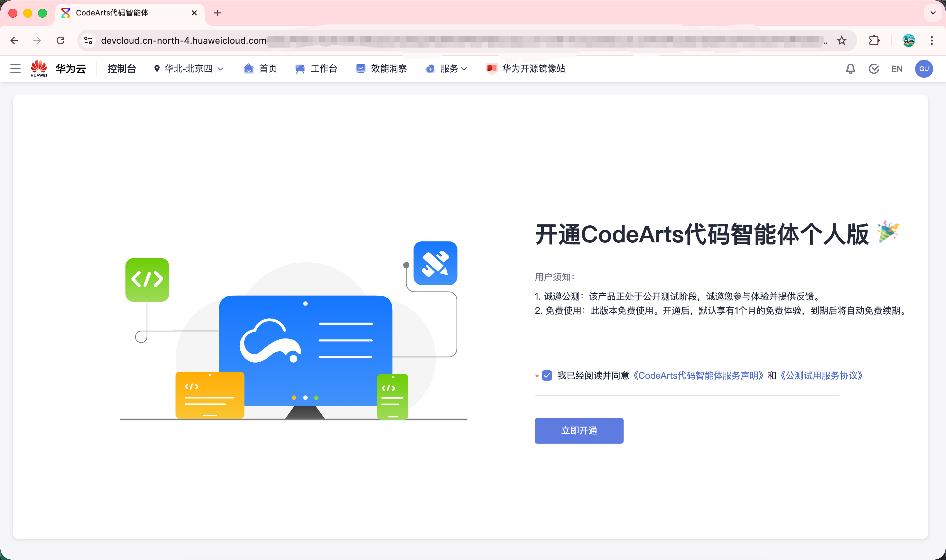Open the notifications bell
The image size is (946, 560).
(x=850, y=69)
